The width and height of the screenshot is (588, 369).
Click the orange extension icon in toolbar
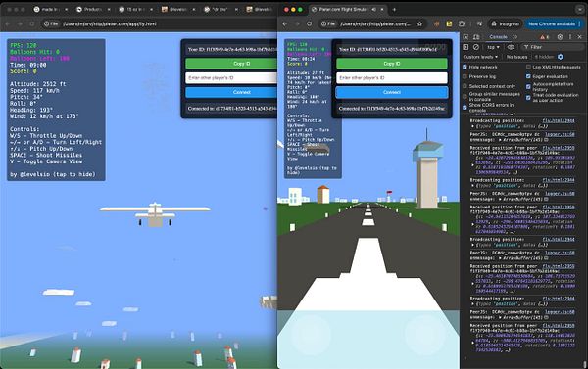436,23
